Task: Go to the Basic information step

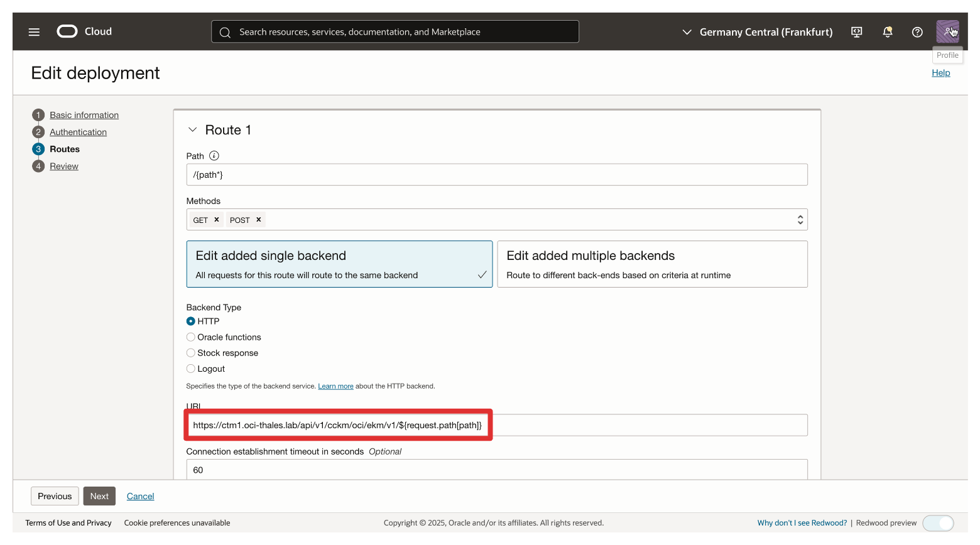Action: point(84,115)
